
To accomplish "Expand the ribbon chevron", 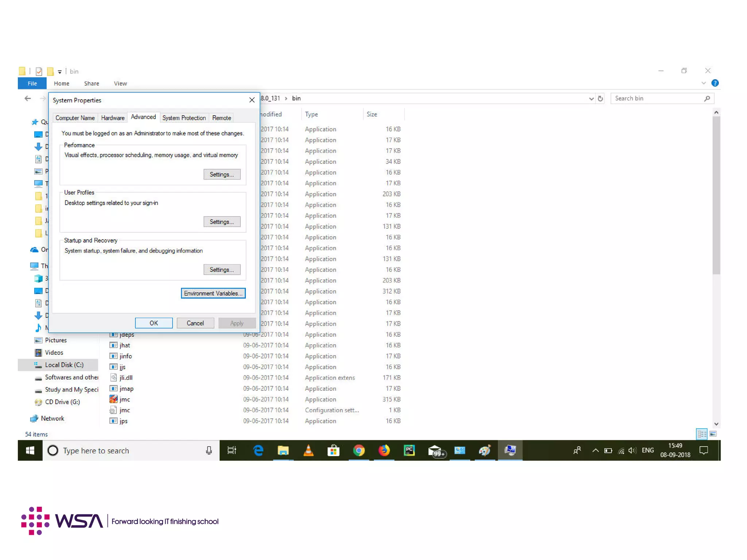I will (x=704, y=83).
